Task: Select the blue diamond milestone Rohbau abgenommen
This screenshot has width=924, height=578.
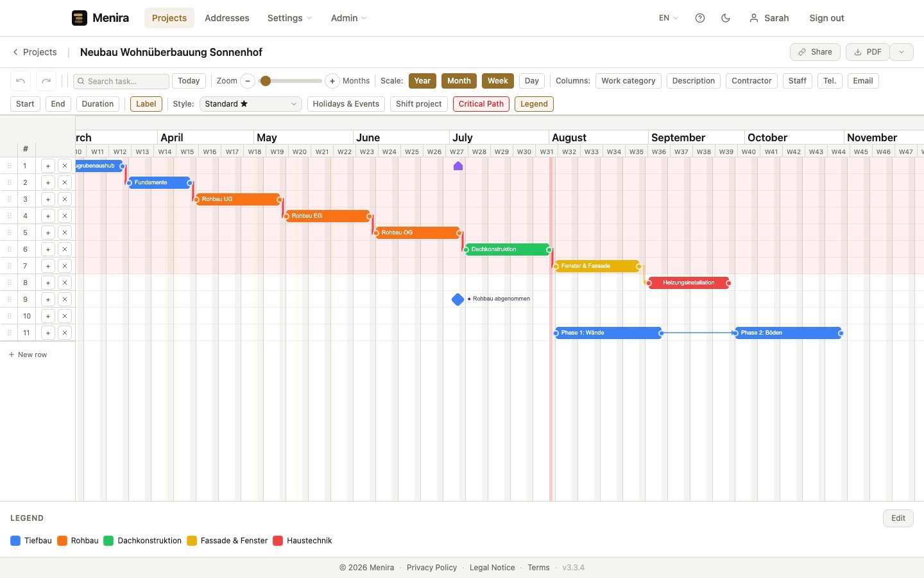Action: [458, 299]
